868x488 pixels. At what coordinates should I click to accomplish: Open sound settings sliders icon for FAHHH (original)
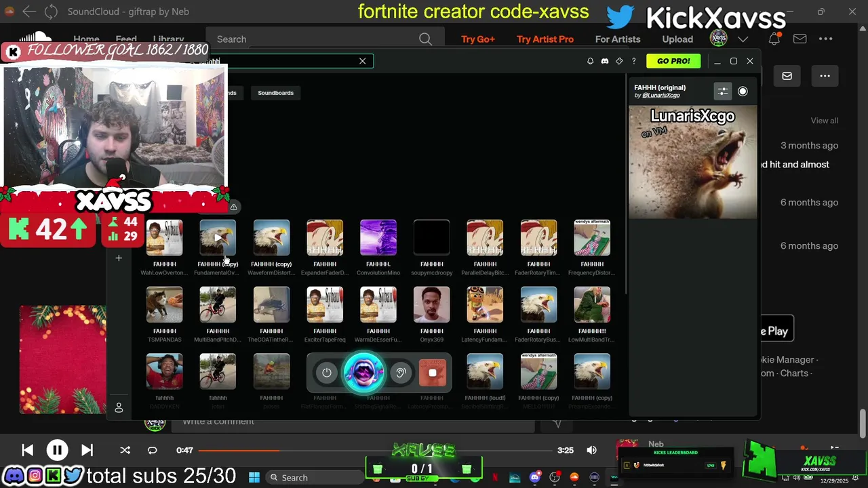click(x=723, y=91)
